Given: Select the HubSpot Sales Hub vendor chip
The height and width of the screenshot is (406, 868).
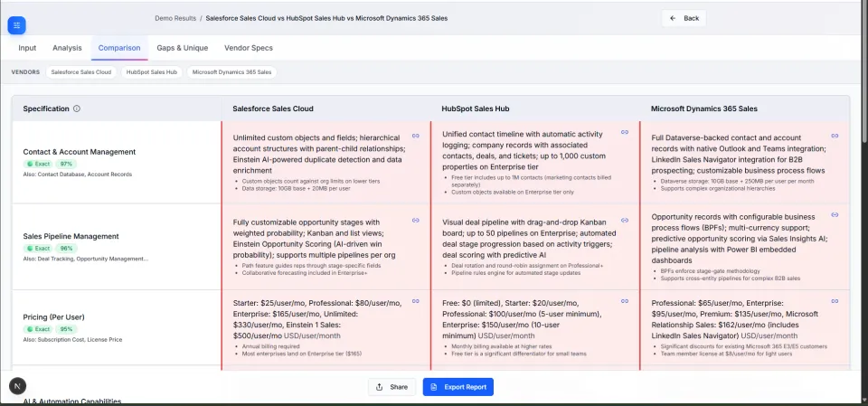Looking at the screenshot, I should tap(152, 72).
